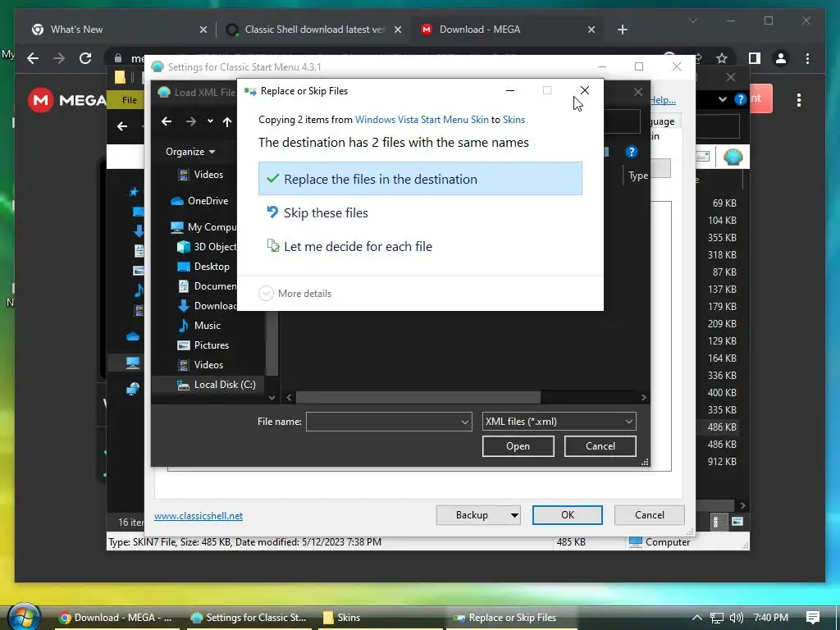Choose Replace the files in the destination
This screenshot has height=630, width=840.
point(420,179)
